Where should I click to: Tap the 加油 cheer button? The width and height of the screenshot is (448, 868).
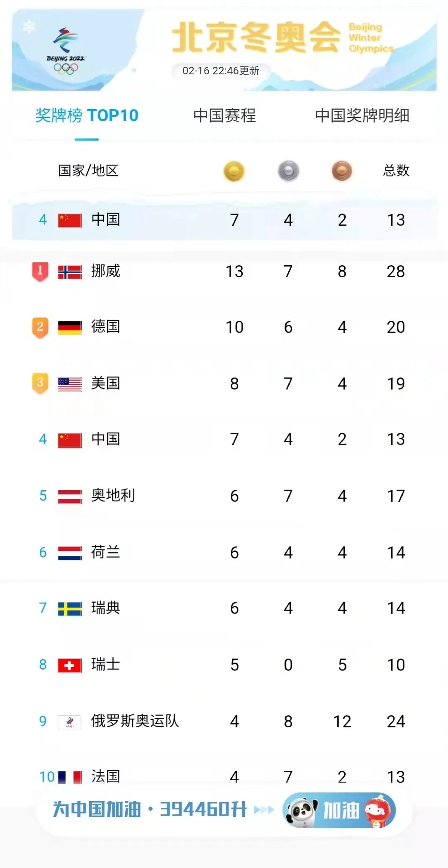coord(339,810)
